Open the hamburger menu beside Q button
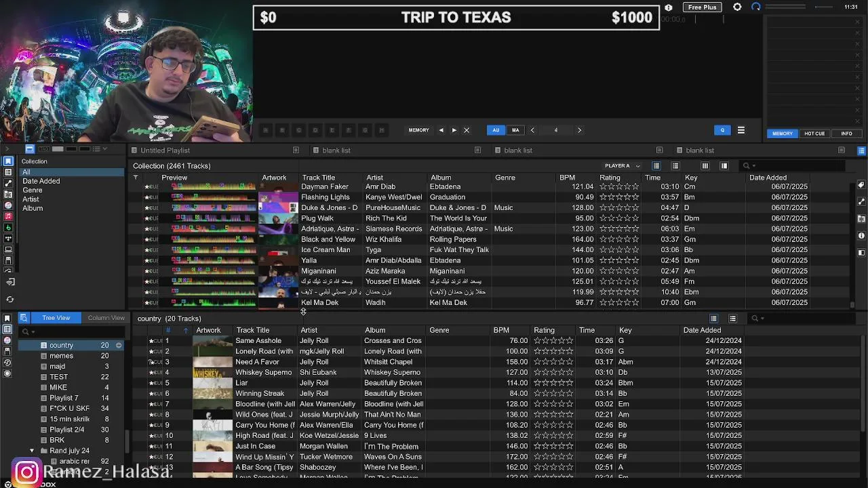Screen dimensions: 868x488 point(741,130)
